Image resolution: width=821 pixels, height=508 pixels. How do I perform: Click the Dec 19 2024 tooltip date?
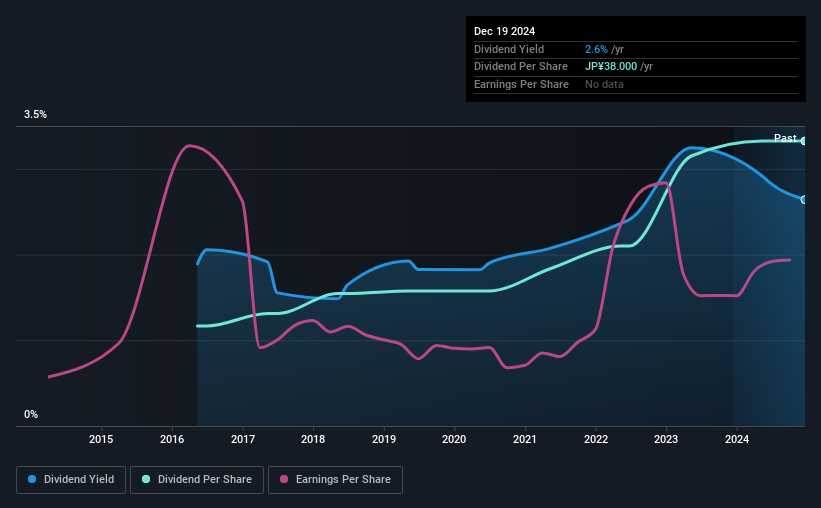(504, 31)
